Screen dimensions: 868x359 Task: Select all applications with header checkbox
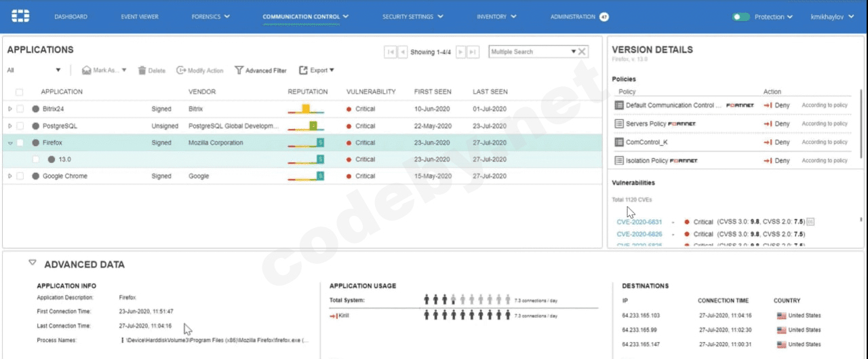pyautogui.click(x=19, y=92)
